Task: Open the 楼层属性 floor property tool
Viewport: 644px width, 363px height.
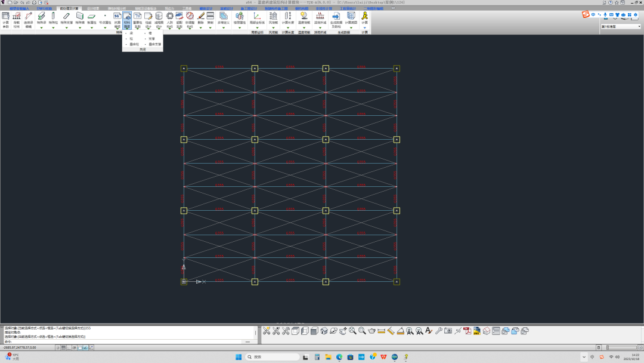Action: pyautogui.click(x=240, y=19)
